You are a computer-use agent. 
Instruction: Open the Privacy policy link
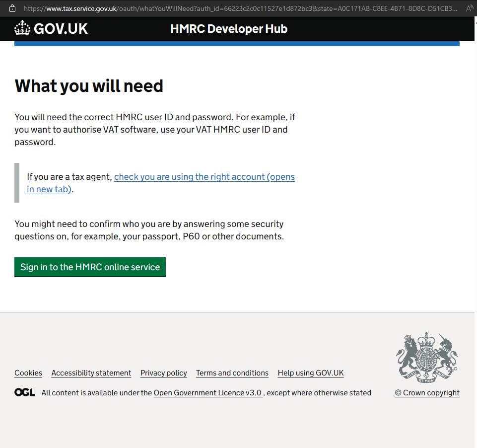point(164,373)
